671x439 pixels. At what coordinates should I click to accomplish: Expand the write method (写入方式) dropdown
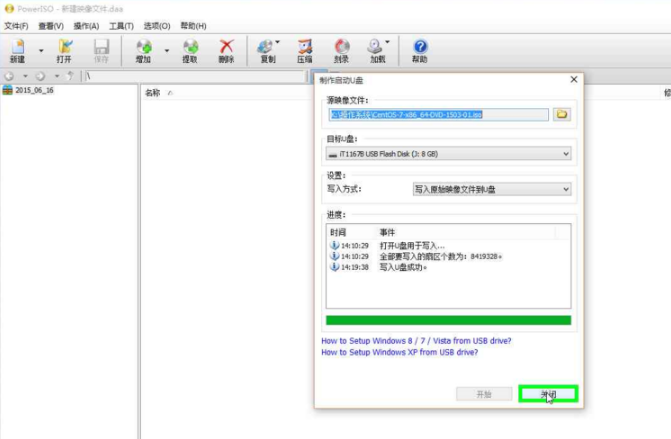pos(566,189)
